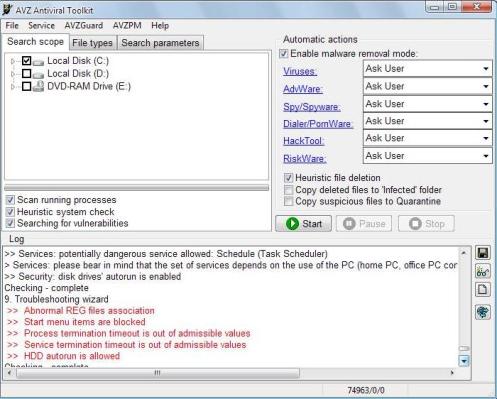Viewport: 497px width, 399px height.
Task: Open the AVZPM menu
Action: [x=127, y=25]
